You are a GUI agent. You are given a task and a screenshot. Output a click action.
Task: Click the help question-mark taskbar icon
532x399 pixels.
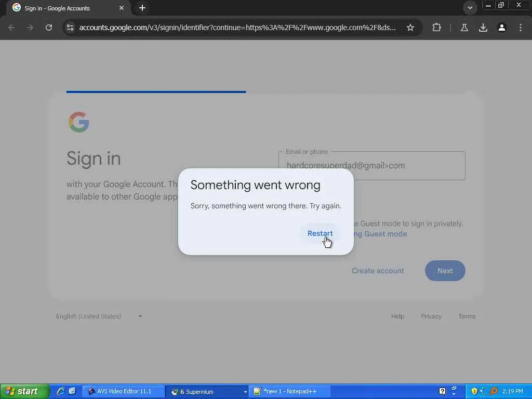point(443,392)
